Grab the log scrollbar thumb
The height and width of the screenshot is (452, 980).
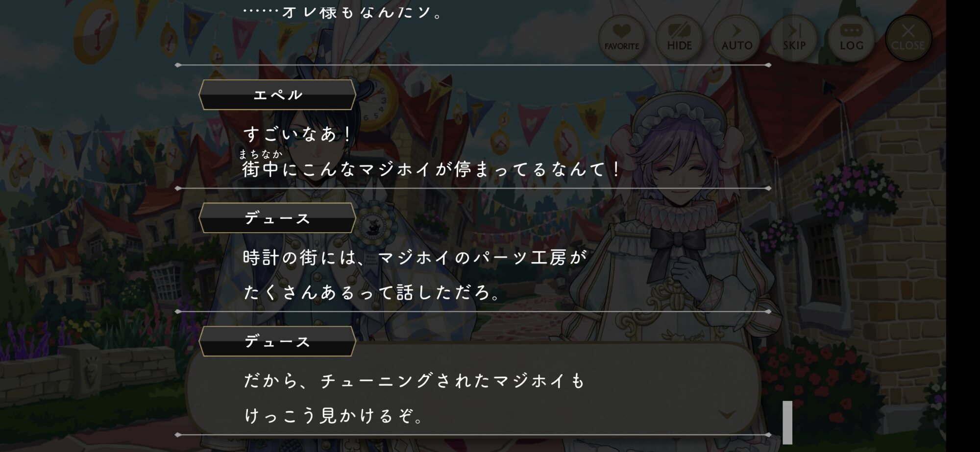[x=787, y=422]
